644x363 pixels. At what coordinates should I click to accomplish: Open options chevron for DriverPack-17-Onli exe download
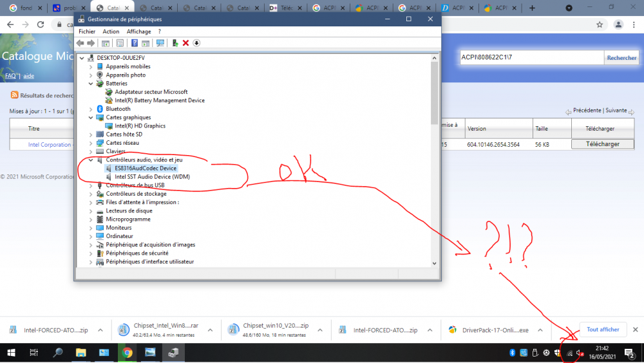[x=540, y=330]
